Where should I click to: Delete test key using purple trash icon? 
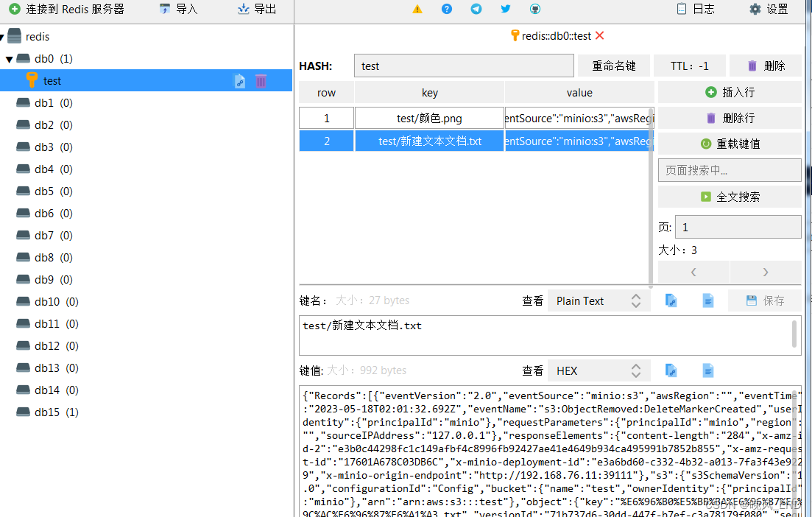pos(261,81)
